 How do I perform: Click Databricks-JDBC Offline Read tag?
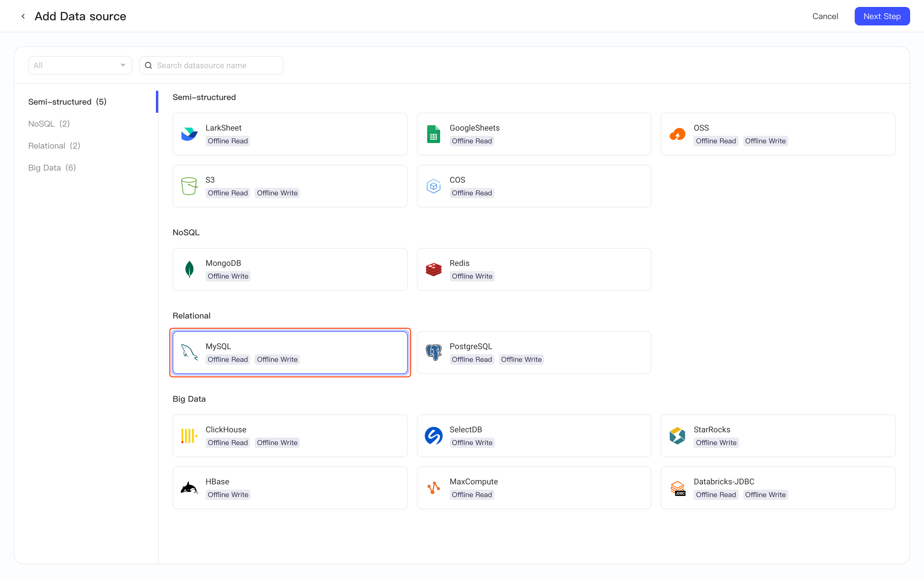[716, 495]
